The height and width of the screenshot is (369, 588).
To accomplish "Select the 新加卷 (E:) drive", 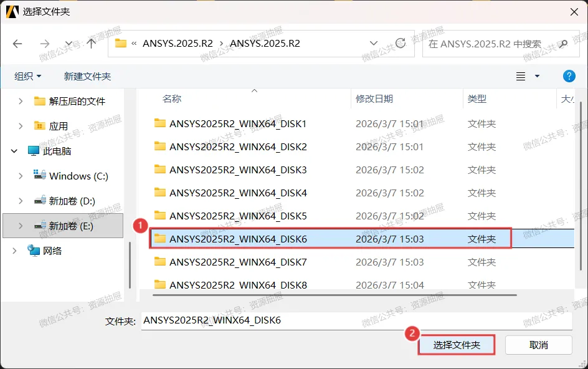I will (64, 226).
